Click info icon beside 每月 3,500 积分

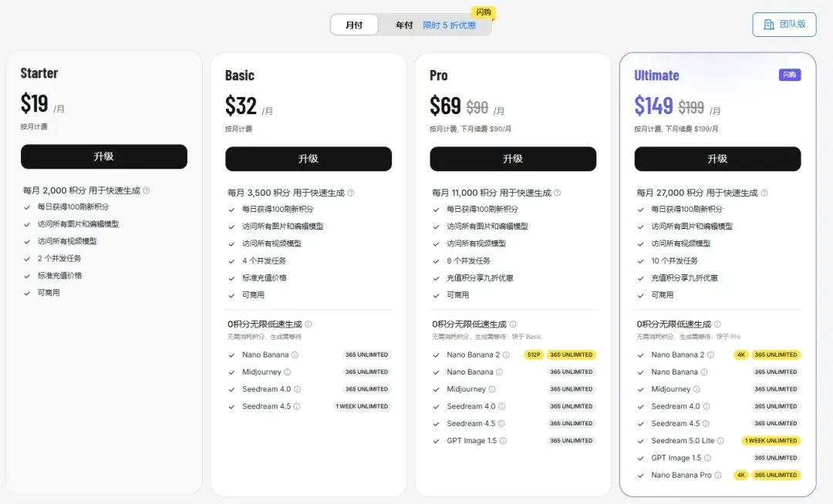click(x=351, y=193)
